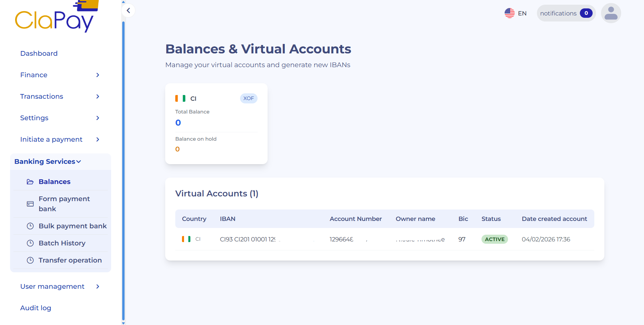This screenshot has height=325, width=644.
Task: Click the US flag language icon
Action: (x=509, y=13)
